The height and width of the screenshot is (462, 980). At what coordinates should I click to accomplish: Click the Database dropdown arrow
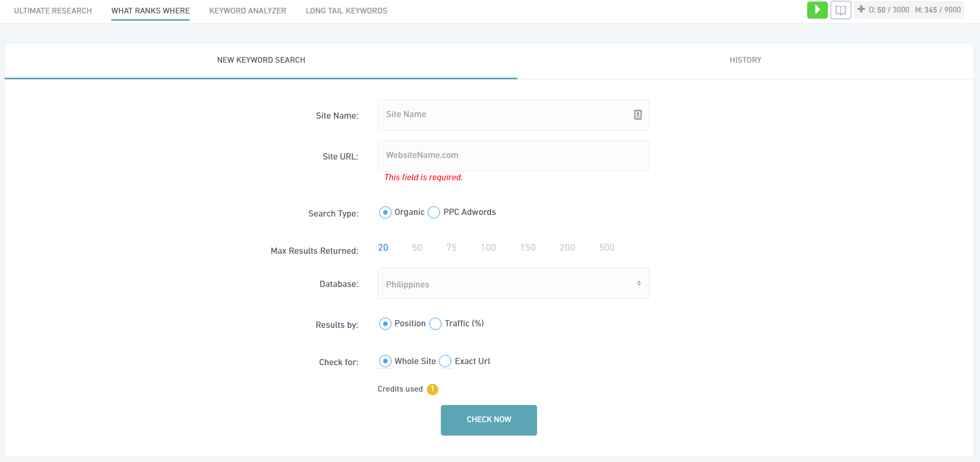click(x=639, y=283)
